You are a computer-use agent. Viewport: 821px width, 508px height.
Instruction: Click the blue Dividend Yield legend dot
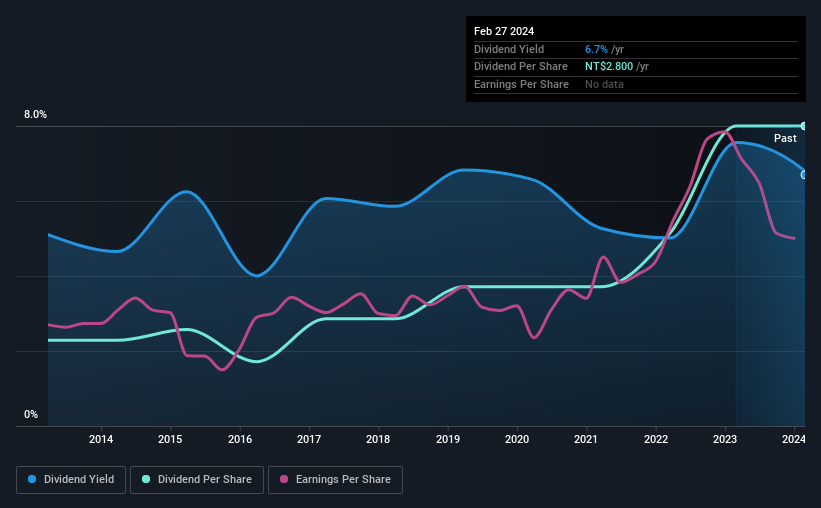pyautogui.click(x=32, y=479)
